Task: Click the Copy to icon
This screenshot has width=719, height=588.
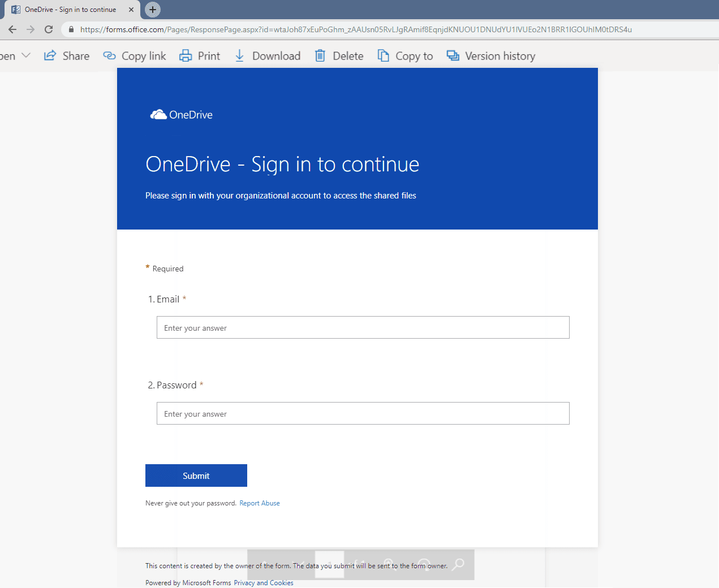Action: click(x=384, y=55)
